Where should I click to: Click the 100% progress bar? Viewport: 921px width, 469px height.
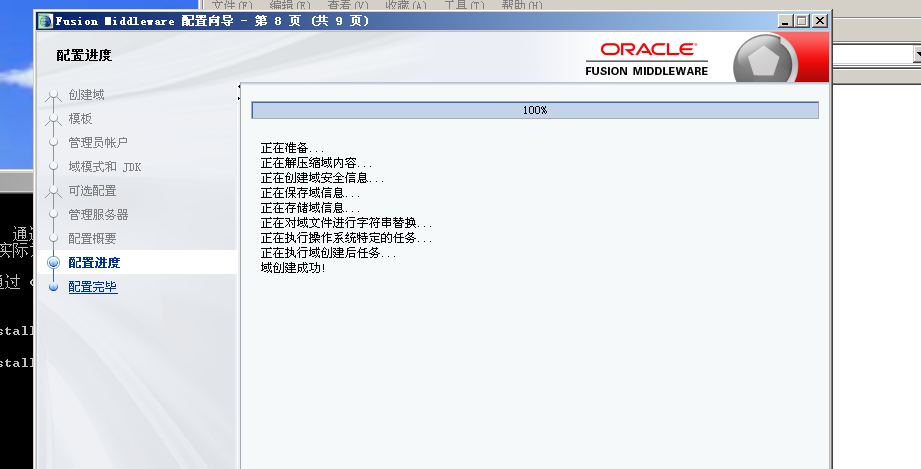tap(535, 110)
